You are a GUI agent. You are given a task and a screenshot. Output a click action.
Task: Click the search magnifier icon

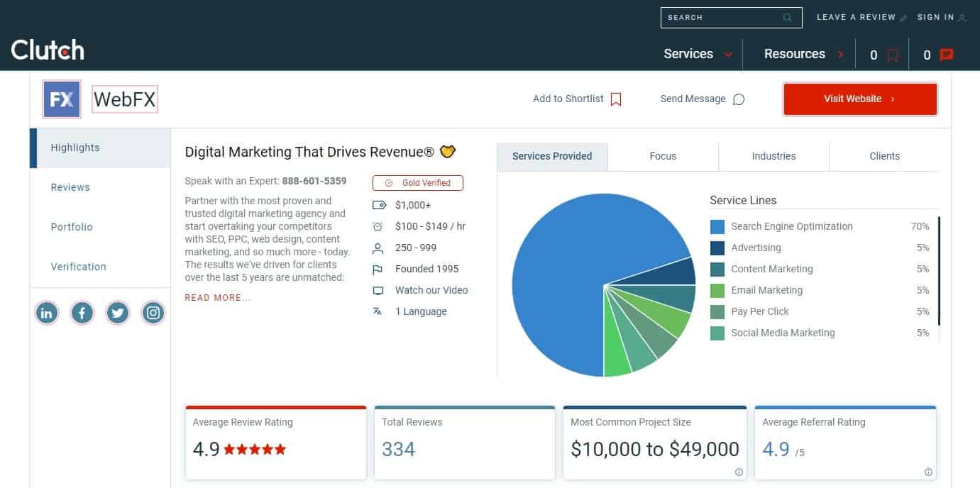[x=788, y=18]
